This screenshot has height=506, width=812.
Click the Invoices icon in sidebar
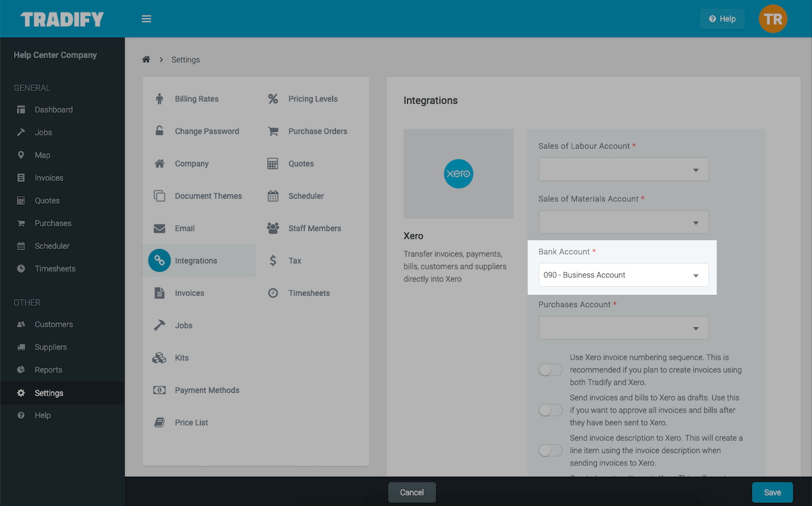tap(21, 178)
